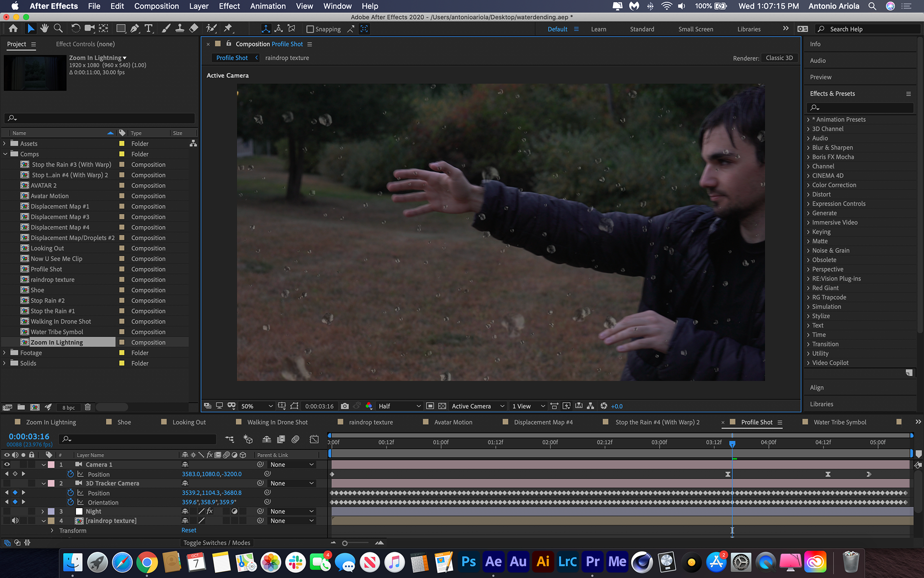Screen dimensions: 924x578
Task: Select the Horizontal Type tool
Action: pyautogui.click(x=149, y=29)
